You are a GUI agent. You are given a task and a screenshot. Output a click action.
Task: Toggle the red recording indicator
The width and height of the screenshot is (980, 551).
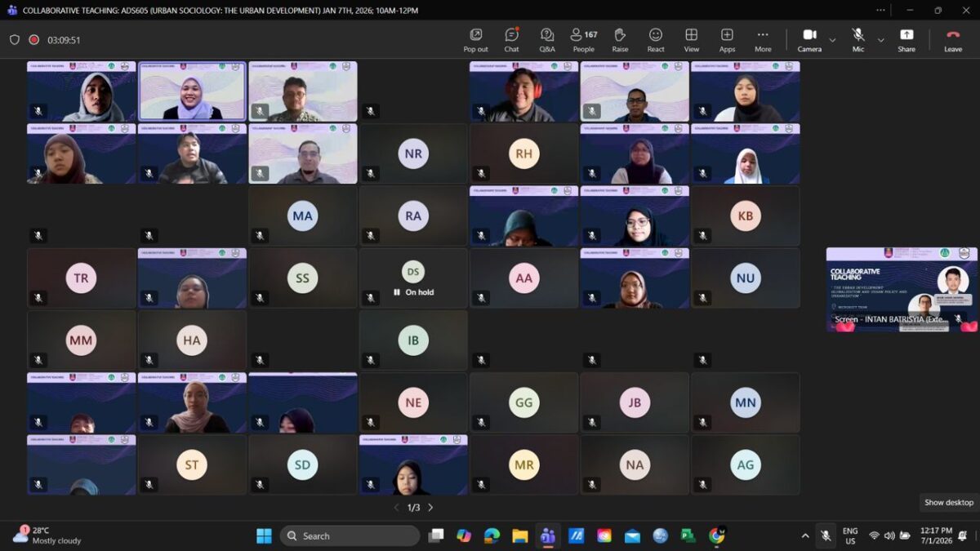pyautogui.click(x=34, y=40)
